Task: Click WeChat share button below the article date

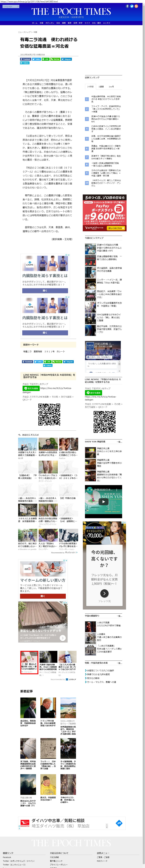Action: point(55,59)
